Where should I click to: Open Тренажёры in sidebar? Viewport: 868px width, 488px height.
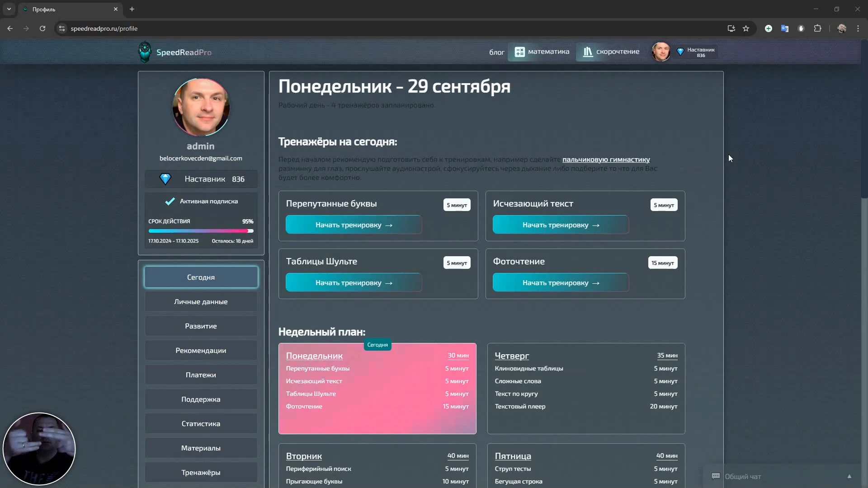pos(201,472)
